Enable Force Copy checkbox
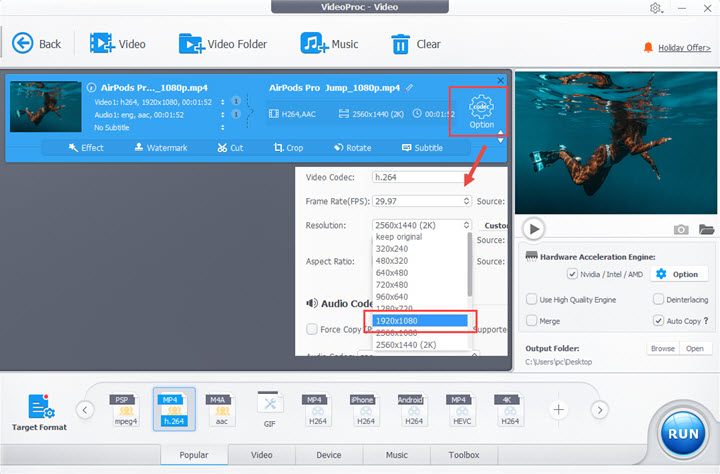Viewport: 720px width, 474px height. [x=312, y=329]
